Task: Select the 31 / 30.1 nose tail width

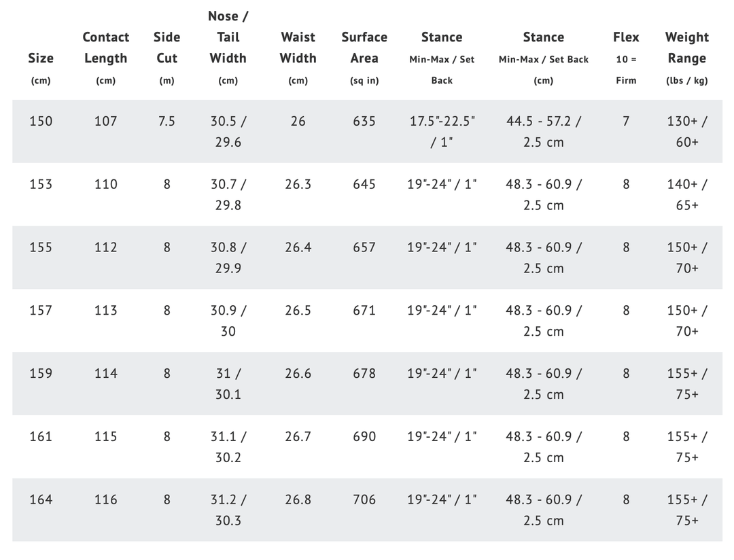Action: [228, 383]
